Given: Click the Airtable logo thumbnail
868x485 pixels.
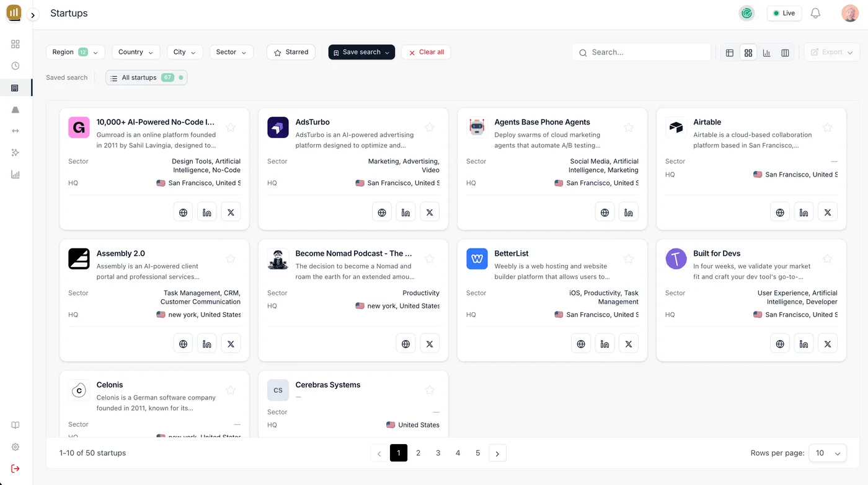Looking at the screenshot, I should coord(676,128).
